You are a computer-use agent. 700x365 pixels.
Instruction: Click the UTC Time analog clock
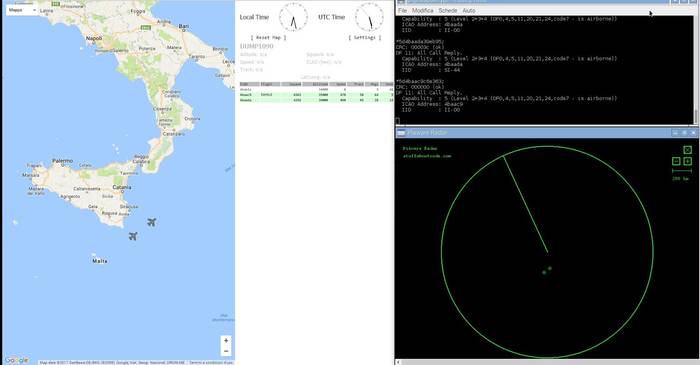(369, 17)
